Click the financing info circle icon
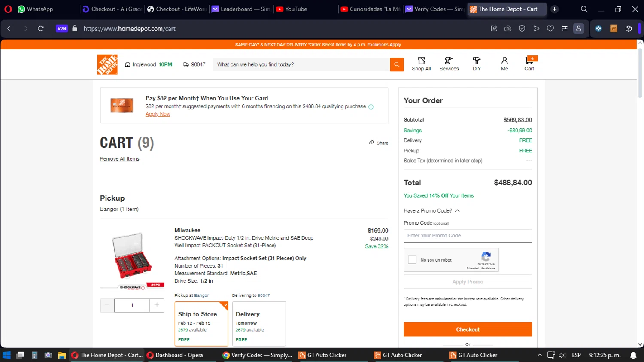The width and height of the screenshot is (644, 362). click(x=371, y=107)
